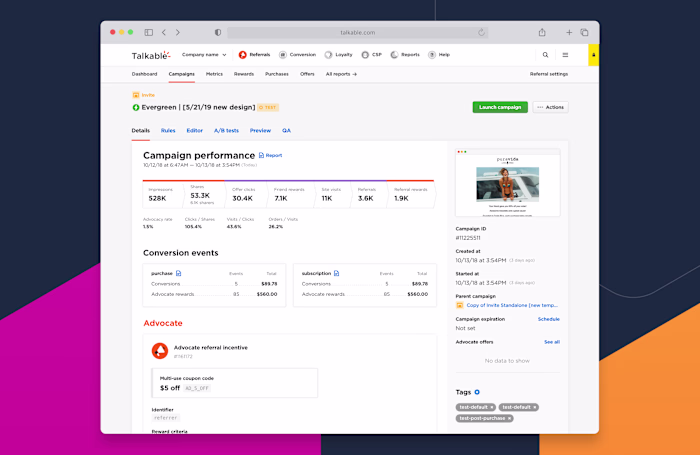700x455 pixels.
Task: Open the Schedule campaign expiration link
Action: pos(549,319)
